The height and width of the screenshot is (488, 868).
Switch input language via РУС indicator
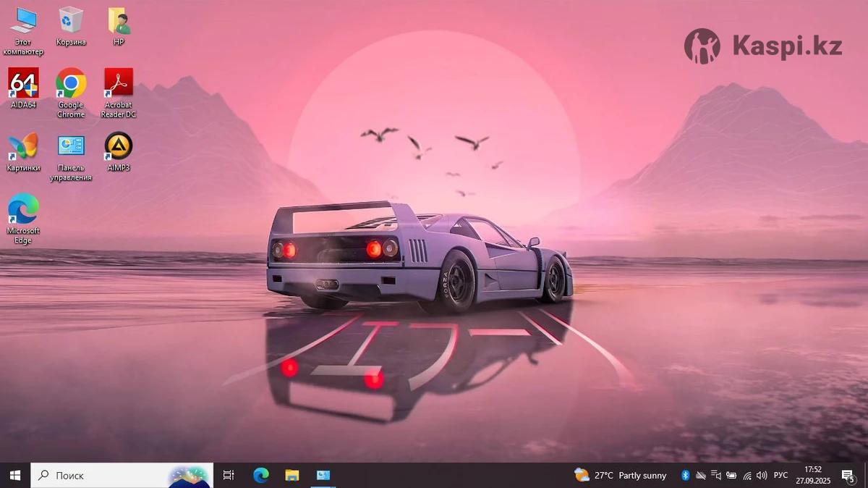coord(781,476)
